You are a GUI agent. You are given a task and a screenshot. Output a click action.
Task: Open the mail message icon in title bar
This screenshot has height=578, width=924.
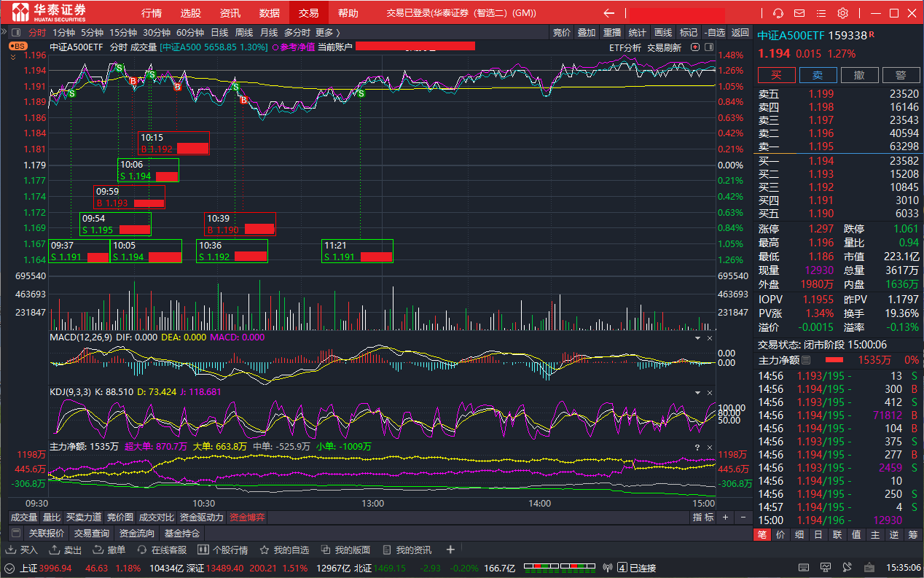tap(799, 13)
